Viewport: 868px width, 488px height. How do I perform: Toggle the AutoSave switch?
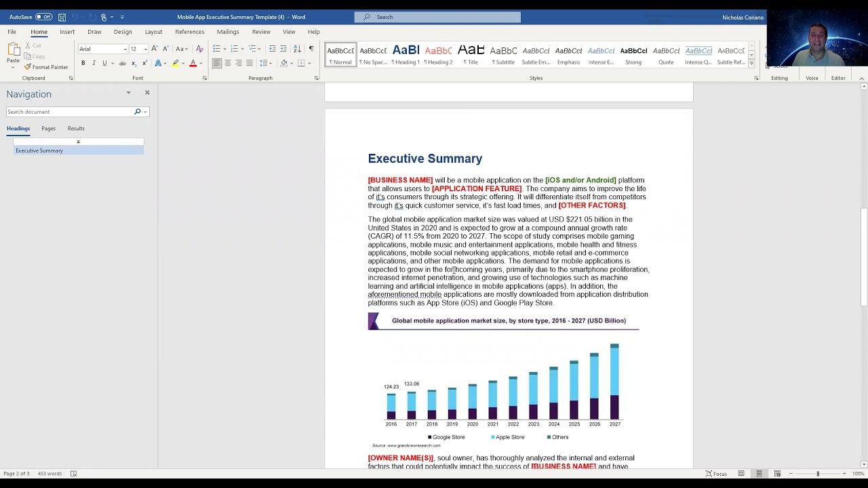[x=43, y=17]
